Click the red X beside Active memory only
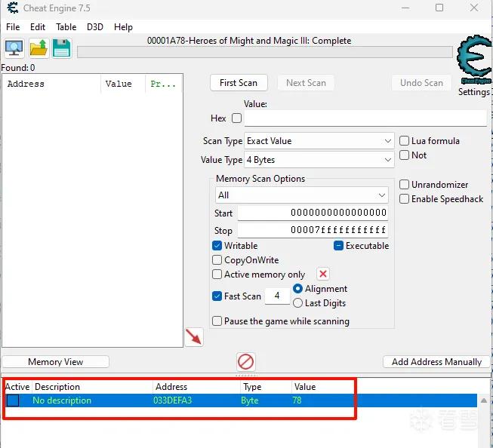 point(323,274)
